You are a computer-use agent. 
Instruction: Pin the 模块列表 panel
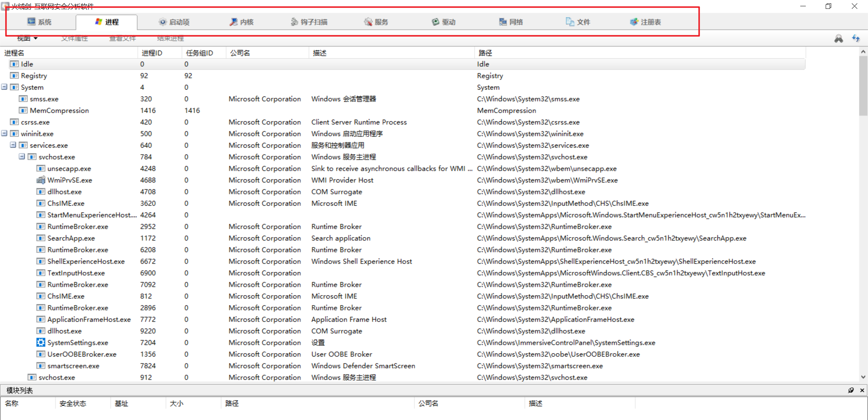pyautogui.click(x=851, y=390)
